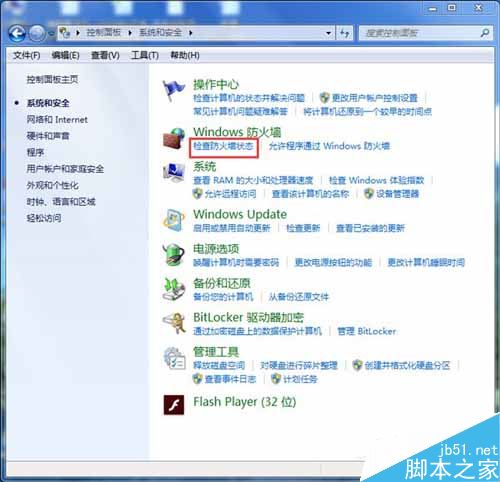The height and width of the screenshot is (482, 500).
Task: Go back with the blue Back arrow
Action: pos(17,33)
